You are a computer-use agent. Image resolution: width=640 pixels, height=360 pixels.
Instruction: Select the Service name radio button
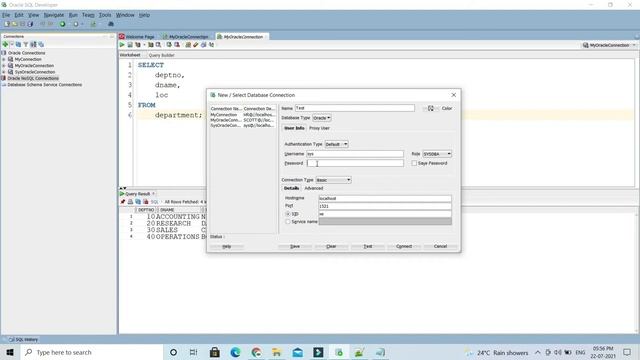coord(288,222)
